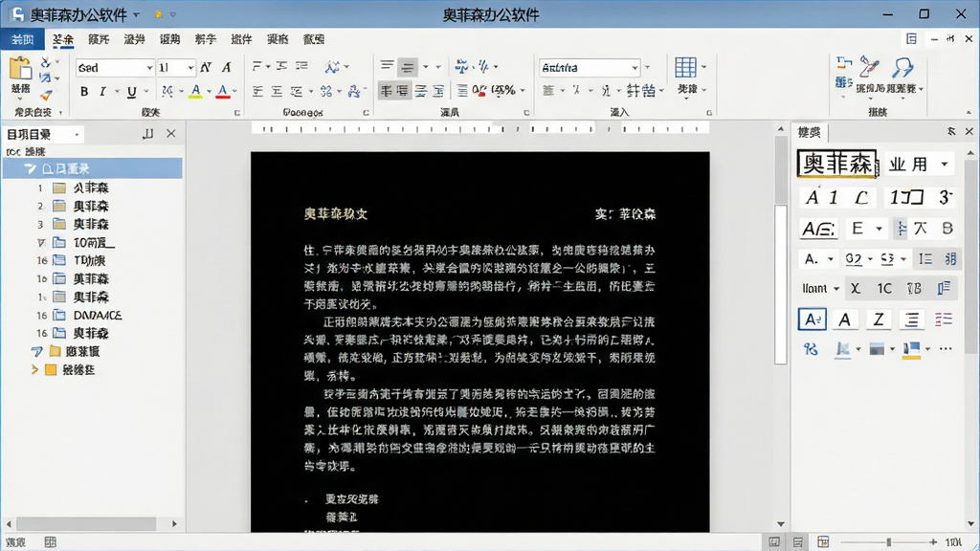Click the 'X' icon in right pane

[x=856, y=288]
